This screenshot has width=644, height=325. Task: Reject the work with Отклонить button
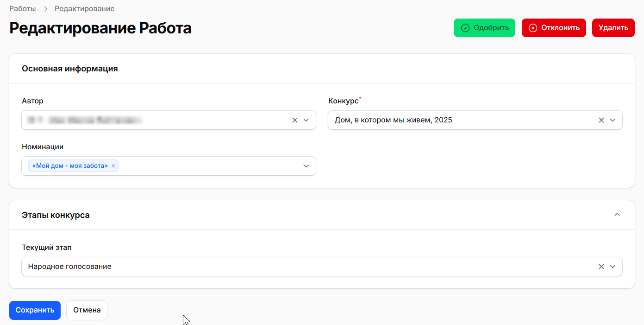[x=554, y=28]
